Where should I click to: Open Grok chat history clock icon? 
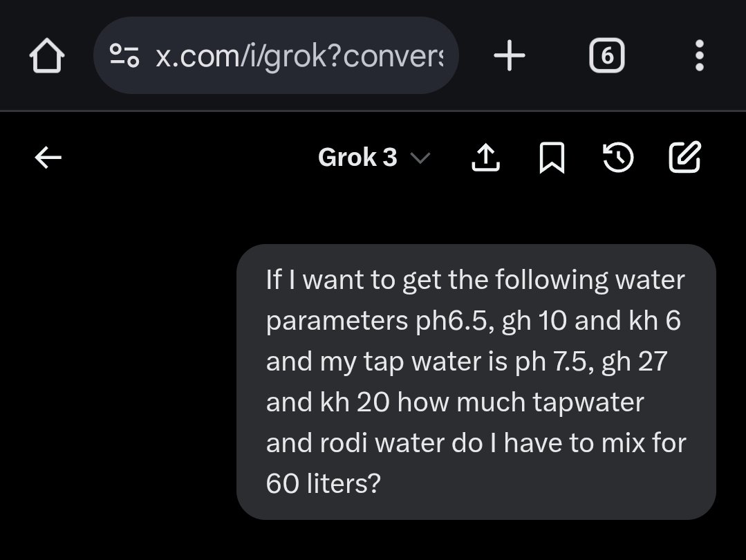coord(618,158)
